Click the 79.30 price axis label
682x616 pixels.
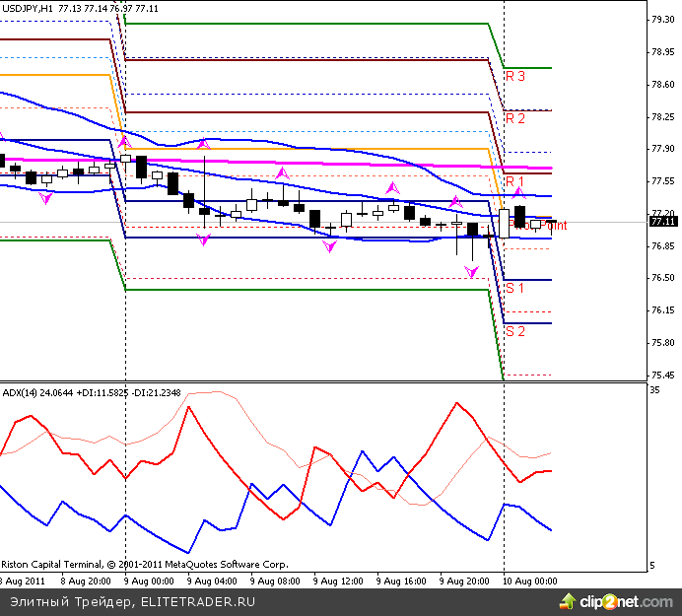coord(661,20)
